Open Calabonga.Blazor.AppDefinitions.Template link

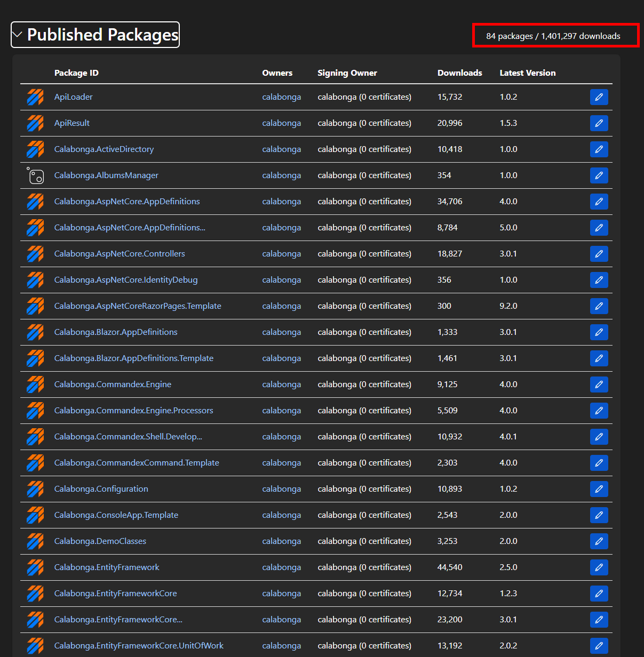point(133,358)
